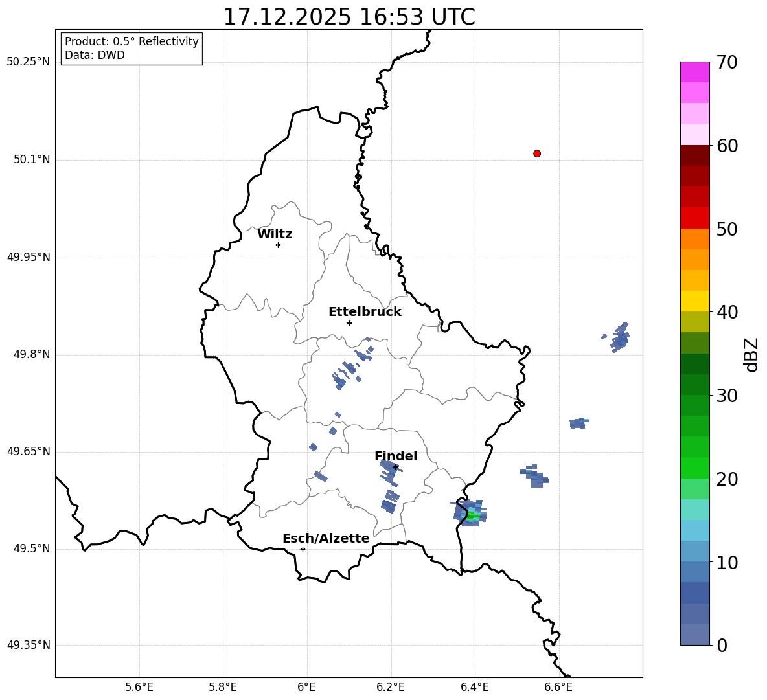Screen dimensions: 767x700
Task: Click the dBZ colorbar axis label
Action: coord(751,354)
